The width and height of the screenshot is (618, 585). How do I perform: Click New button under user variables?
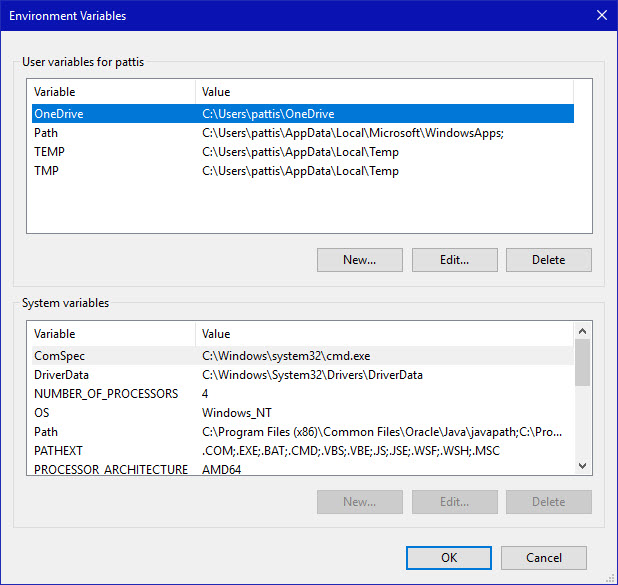(359, 260)
